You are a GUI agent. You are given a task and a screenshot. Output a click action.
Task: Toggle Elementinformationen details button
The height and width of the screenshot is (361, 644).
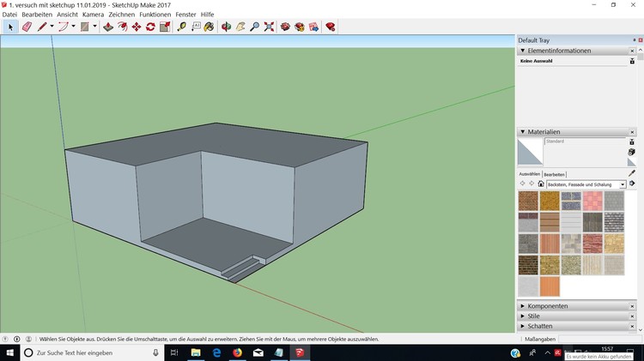[x=632, y=61]
